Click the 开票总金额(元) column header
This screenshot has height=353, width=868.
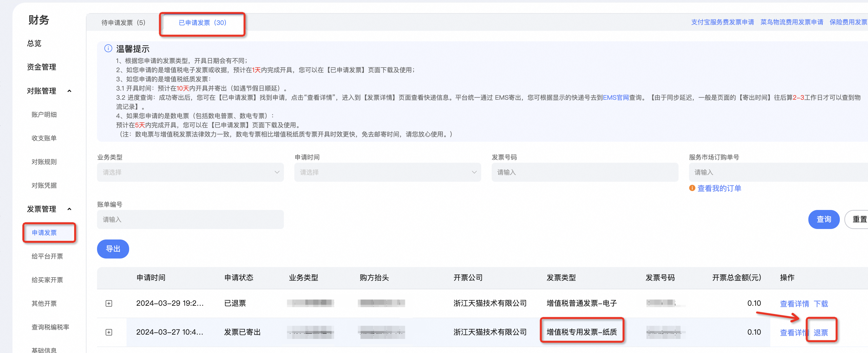click(736, 278)
